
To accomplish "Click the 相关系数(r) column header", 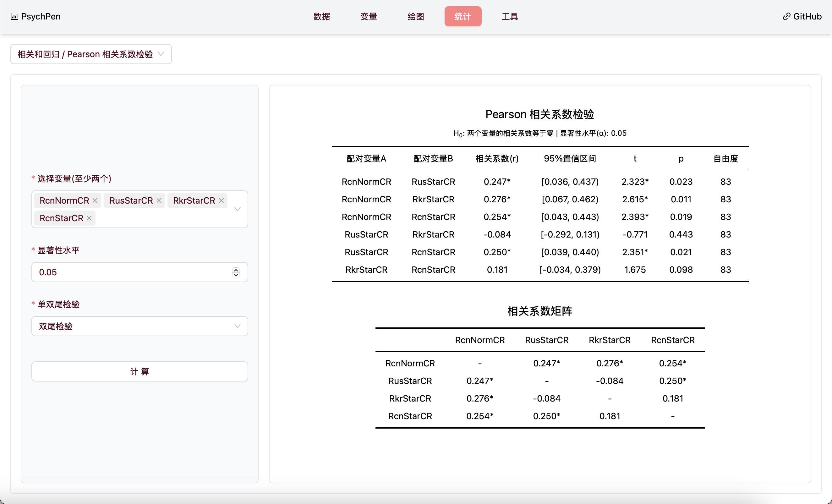I will pos(497,158).
